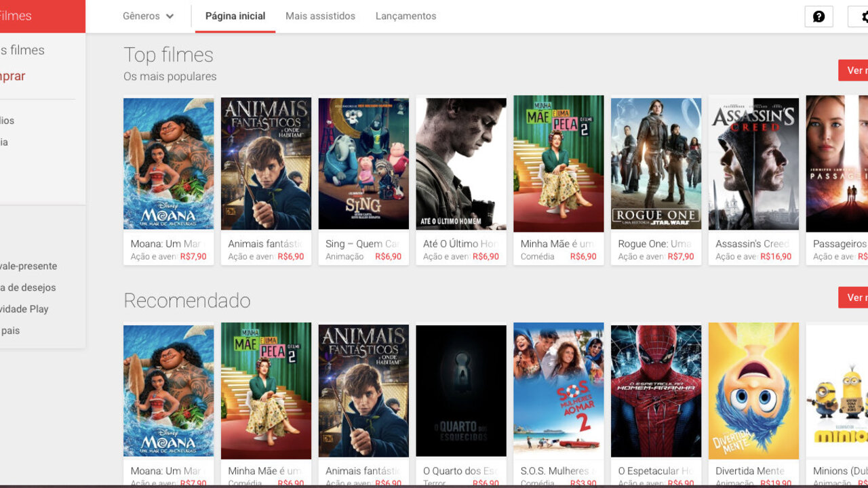Screen dimensions: 868x488
Task: Open the Lançamentos tab
Action: click(x=406, y=16)
